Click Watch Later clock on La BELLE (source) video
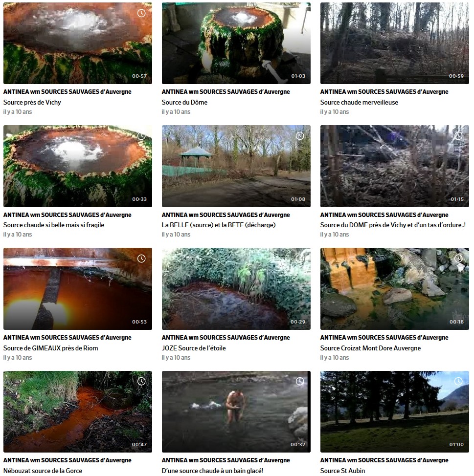 click(300, 136)
